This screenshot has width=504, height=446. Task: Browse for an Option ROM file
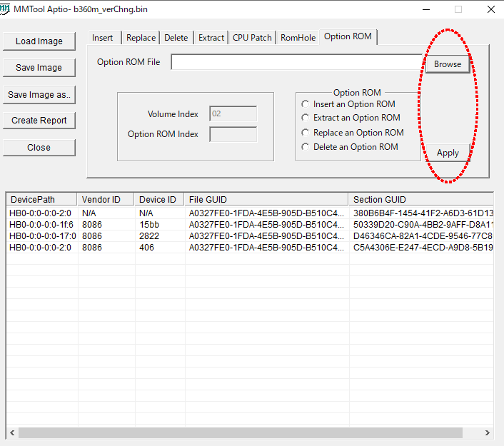tap(448, 64)
